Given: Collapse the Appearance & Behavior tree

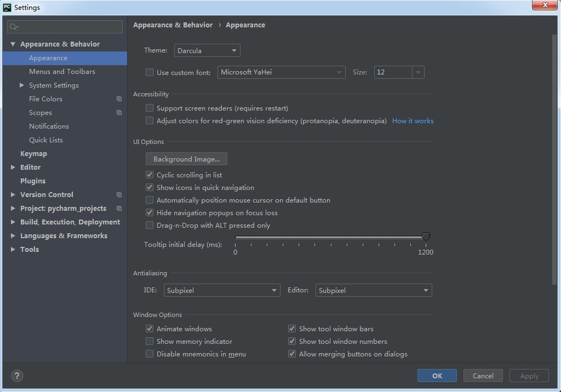Looking at the screenshot, I should 12,44.
